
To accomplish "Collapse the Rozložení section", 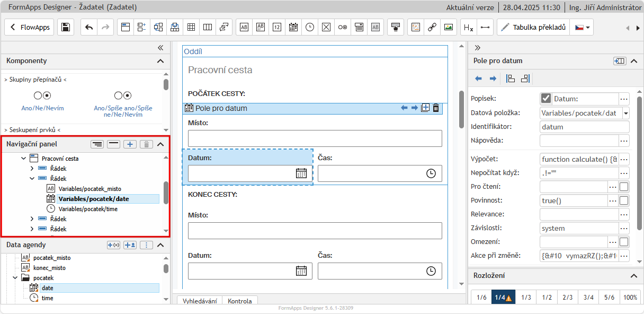I will [x=633, y=276].
